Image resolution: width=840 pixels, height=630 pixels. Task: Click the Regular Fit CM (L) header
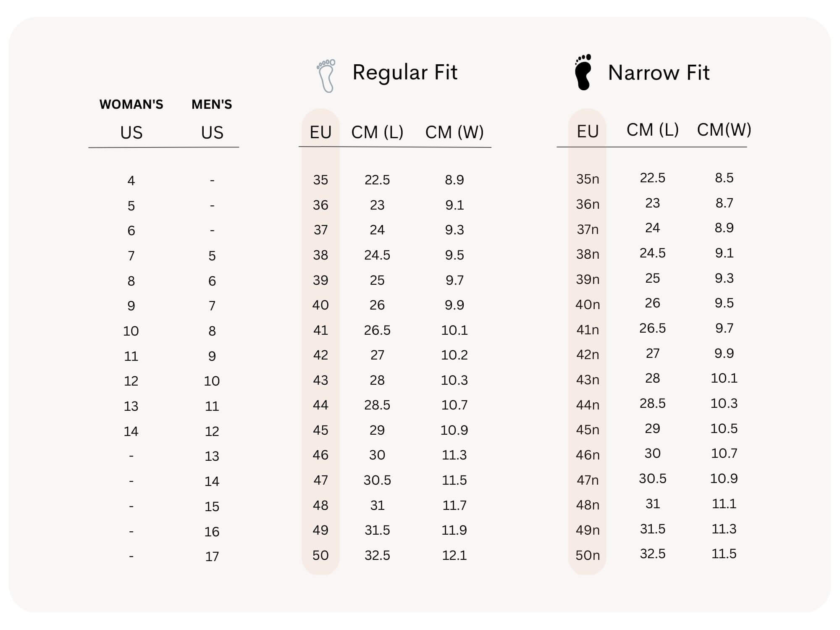[377, 132]
